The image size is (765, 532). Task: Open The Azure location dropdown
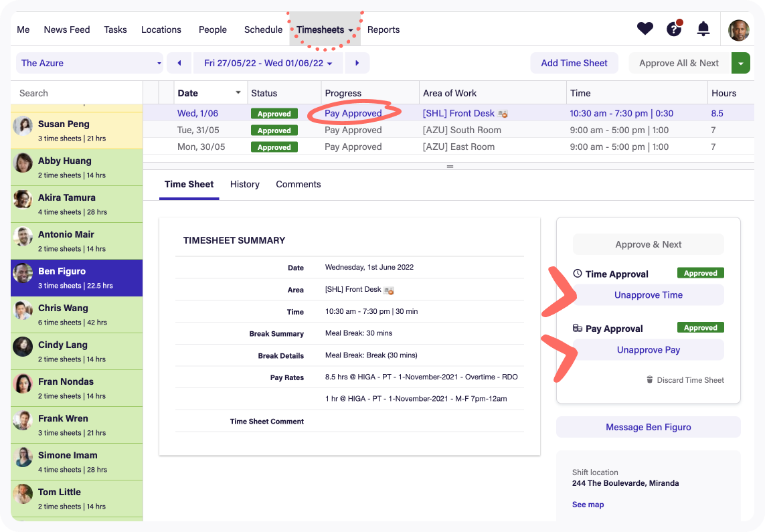click(89, 63)
